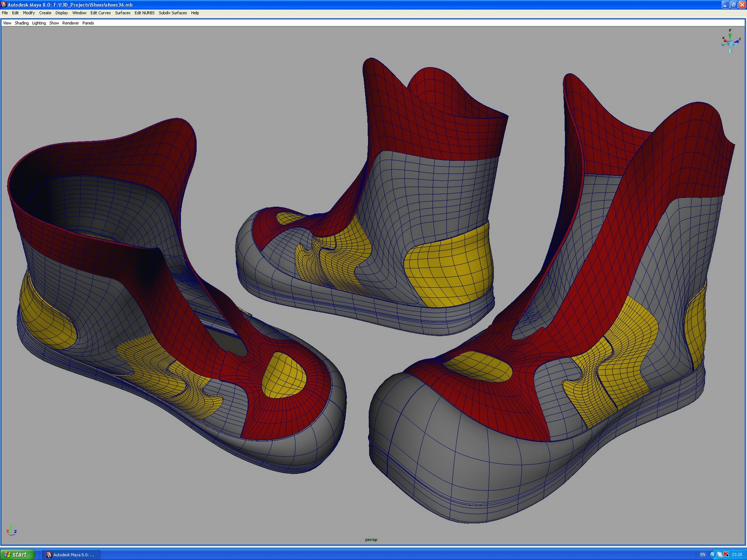Screen dimensions: 747x560
Task: Open the Edit Curves menu
Action: 99,13
